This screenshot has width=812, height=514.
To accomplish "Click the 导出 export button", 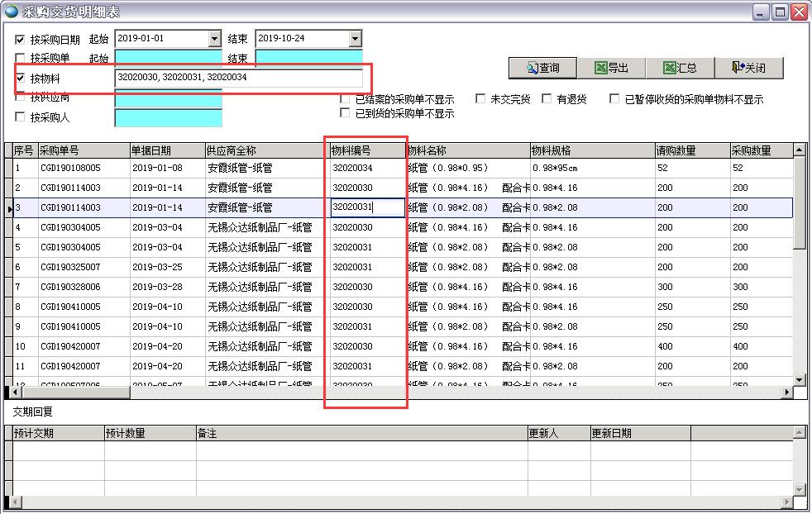I will click(x=611, y=68).
